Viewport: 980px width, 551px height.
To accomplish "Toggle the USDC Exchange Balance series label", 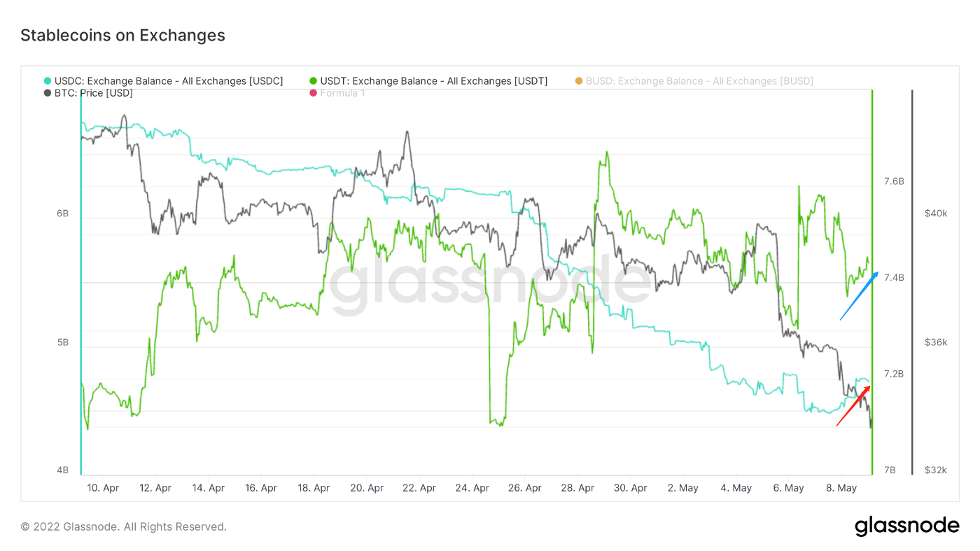I will click(169, 81).
